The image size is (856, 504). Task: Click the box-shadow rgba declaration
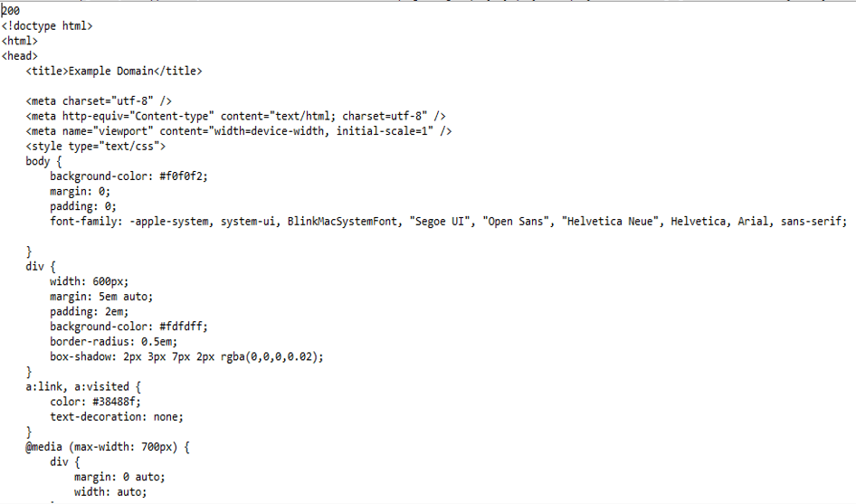(x=186, y=357)
